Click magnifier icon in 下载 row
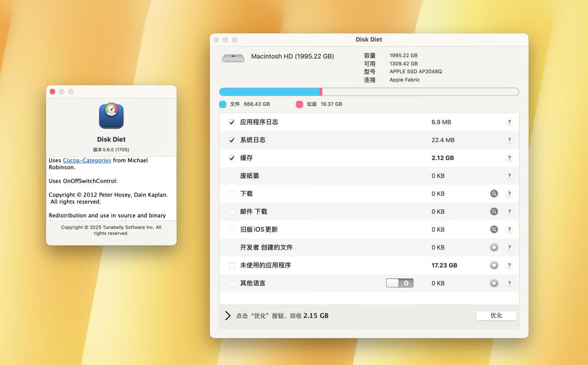This screenshot has width=588, height=365. (494, 194)
